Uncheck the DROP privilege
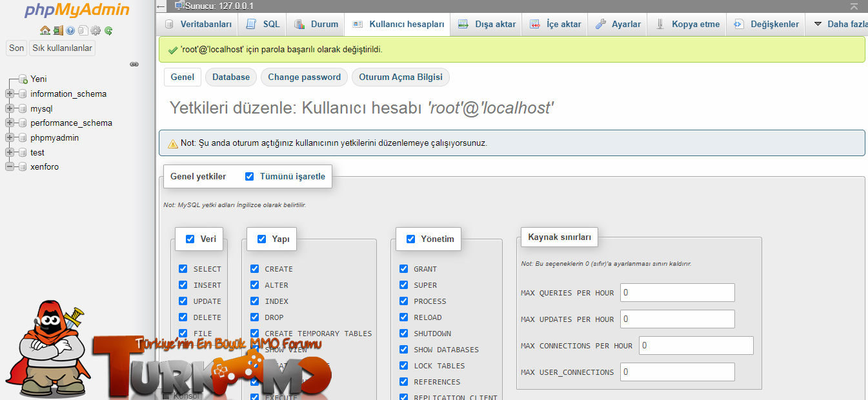Screen dimensions: 868x400 click(254, 317)
